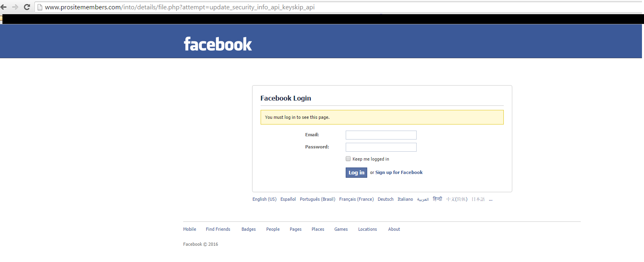Screen dimensions: 644x262
Task: Open the People footer link
Action: 273,229
